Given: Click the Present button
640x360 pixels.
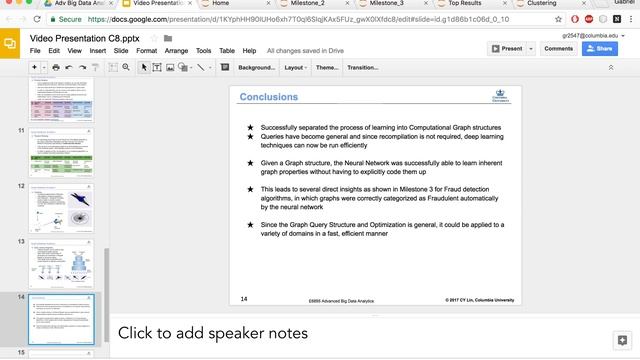Looking at the screenshot, I should coord(507,49).
